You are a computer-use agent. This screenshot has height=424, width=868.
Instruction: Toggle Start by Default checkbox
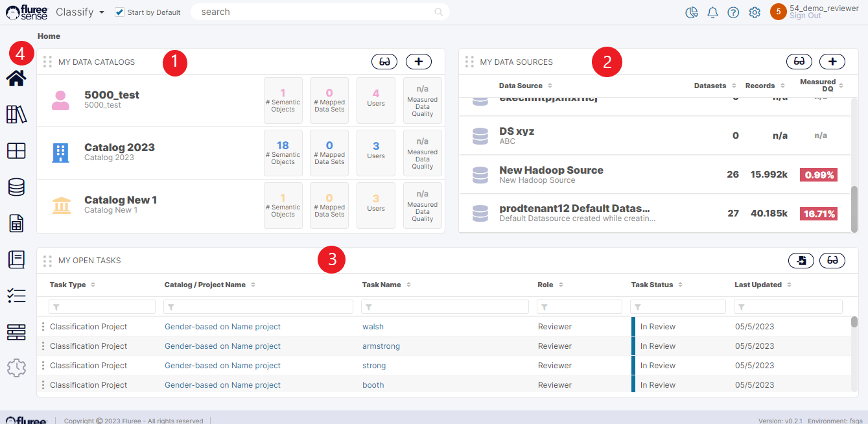pyautogui.click(x=119, y=12)
